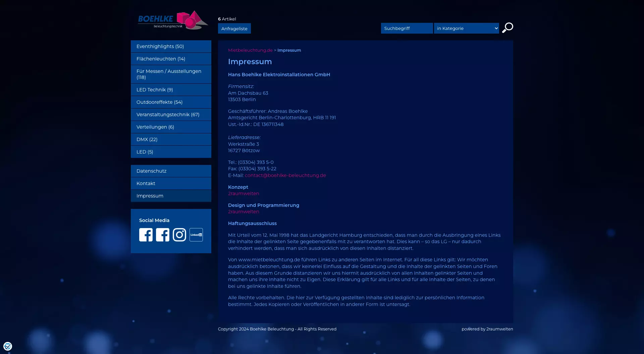This screenshot has height=354, width=644.
Task: Open the 'in Kategorie' dropdown
Action: pyautogui.click(x=467, y=28)
